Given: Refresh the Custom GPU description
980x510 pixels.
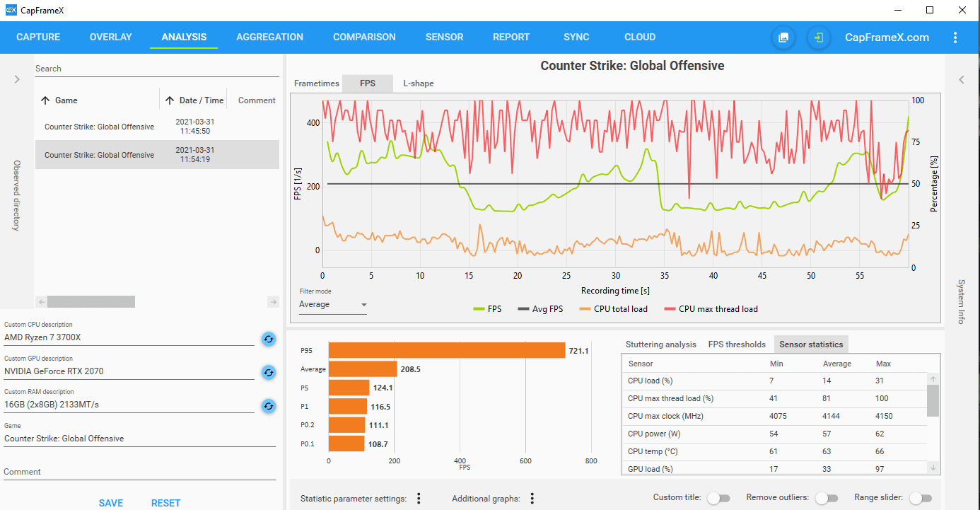Looking at the screenshot, I should point(269,372).
